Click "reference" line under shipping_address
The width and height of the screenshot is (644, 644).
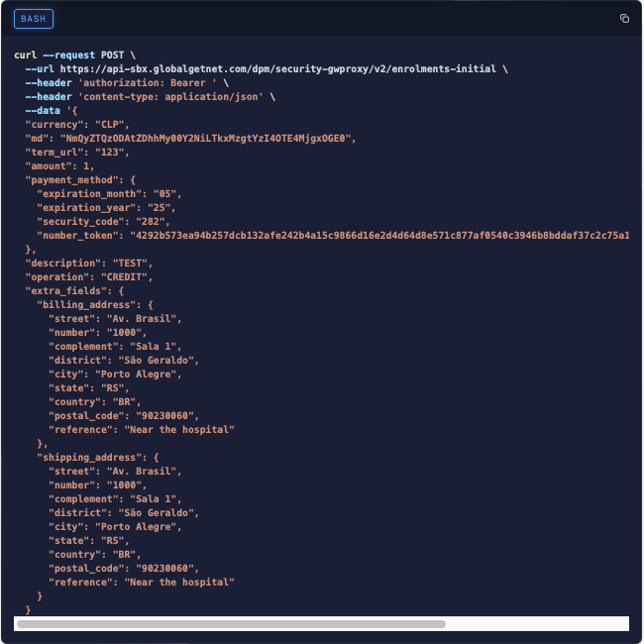(x=142, y=583)
